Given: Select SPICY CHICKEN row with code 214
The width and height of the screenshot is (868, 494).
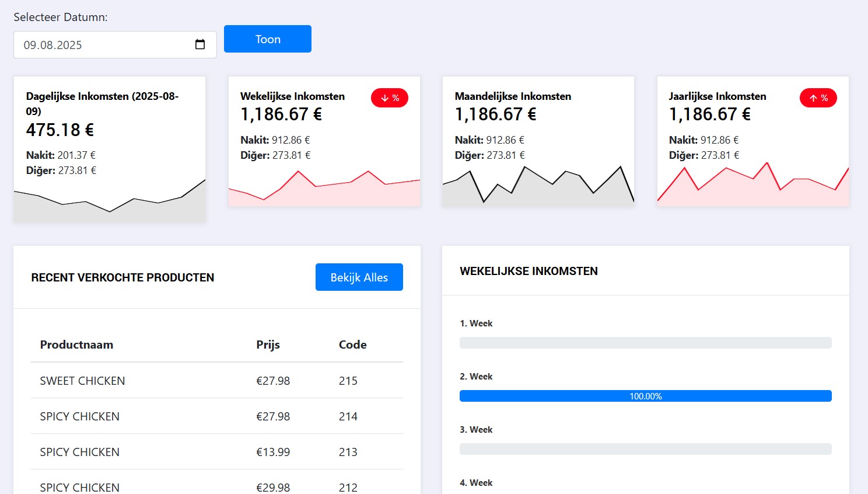Looking at the screenshot, I should [x=216, y=416].
